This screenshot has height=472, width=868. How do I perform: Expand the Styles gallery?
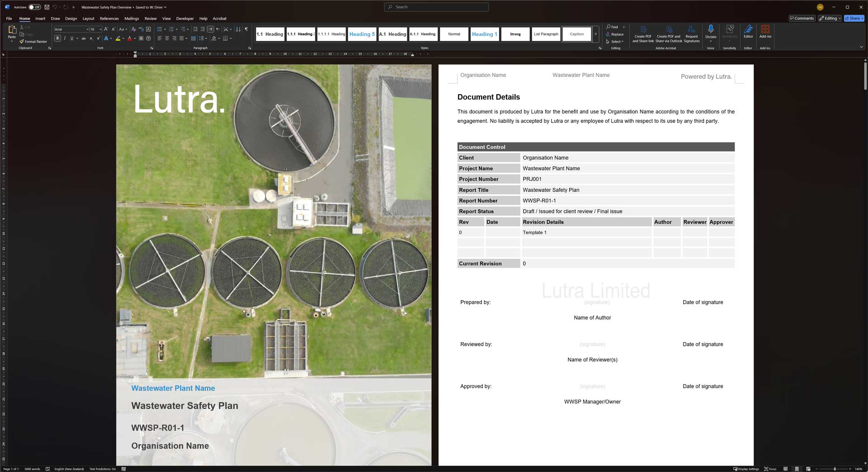coord(595,34)
